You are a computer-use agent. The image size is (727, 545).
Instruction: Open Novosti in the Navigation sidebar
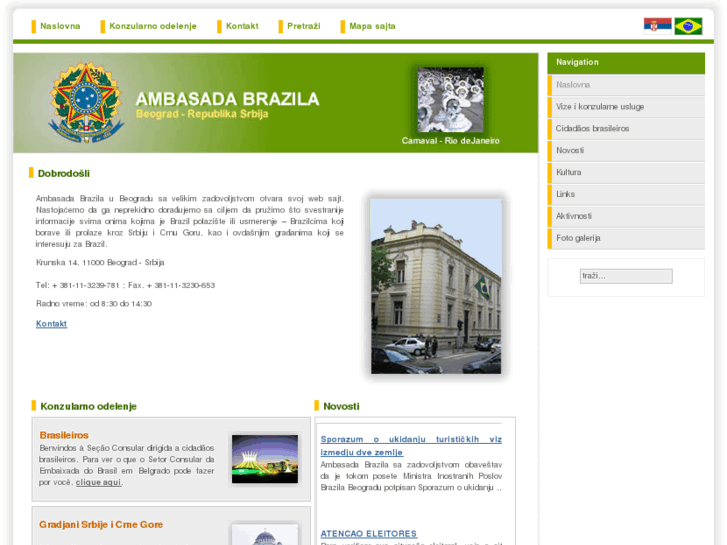point(626,150)
